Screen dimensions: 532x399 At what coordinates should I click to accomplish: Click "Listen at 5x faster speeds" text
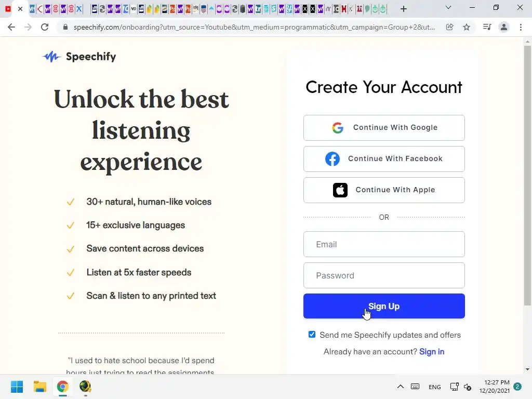pos(139,272)
